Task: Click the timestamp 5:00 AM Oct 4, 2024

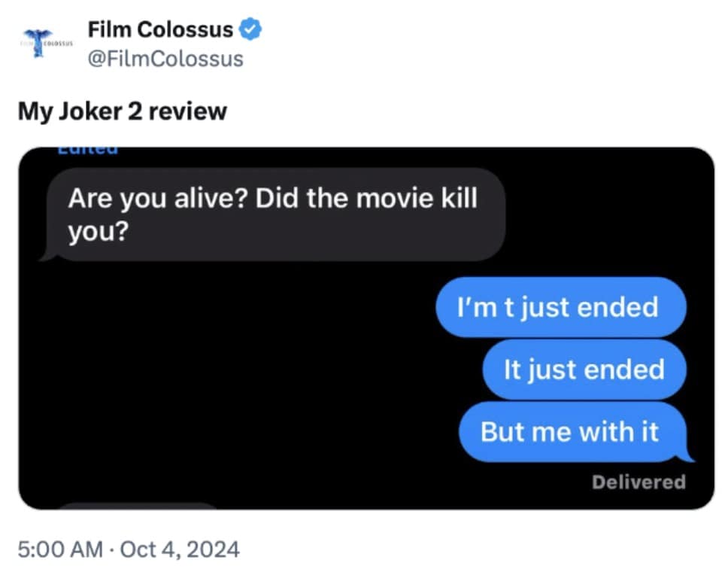Action: coord(128,549)
